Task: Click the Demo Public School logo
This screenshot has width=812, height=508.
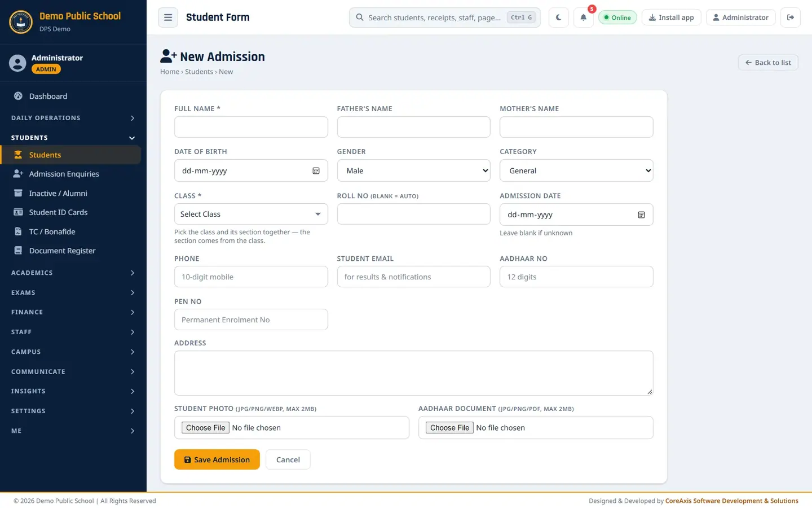Action: point(21,22)
